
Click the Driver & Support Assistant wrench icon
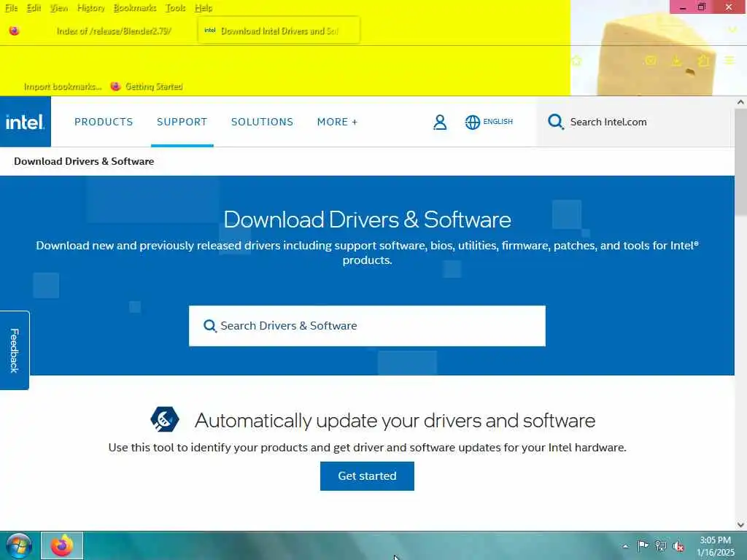(x=165, y=419)
